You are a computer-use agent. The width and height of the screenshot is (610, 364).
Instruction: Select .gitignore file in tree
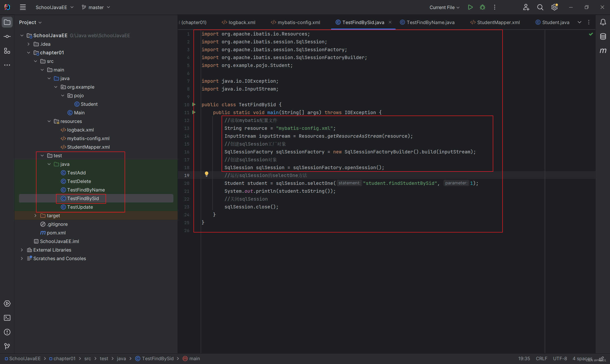[54, 224]
